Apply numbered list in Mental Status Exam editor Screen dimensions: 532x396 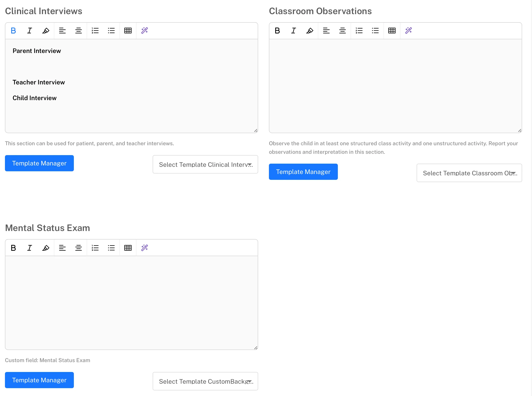[95, 248]
